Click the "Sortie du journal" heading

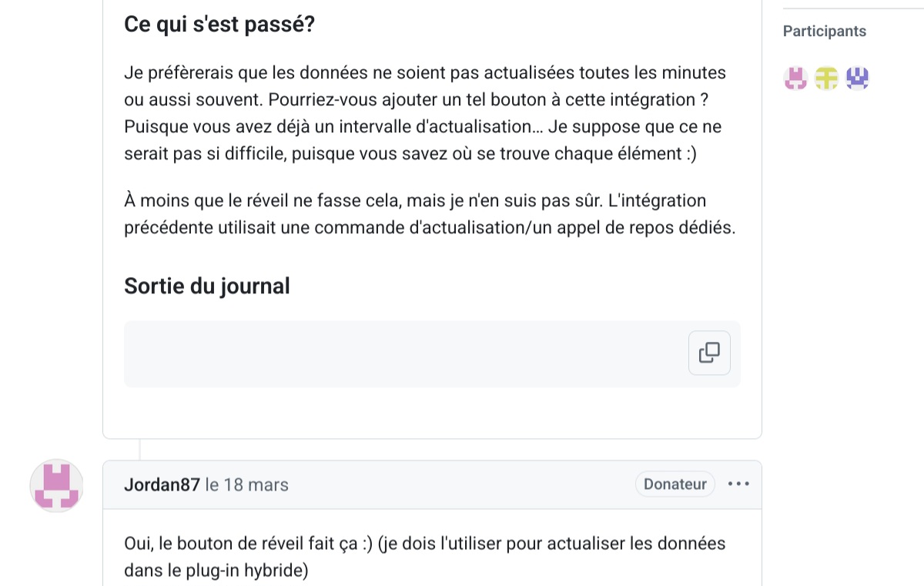207,286
